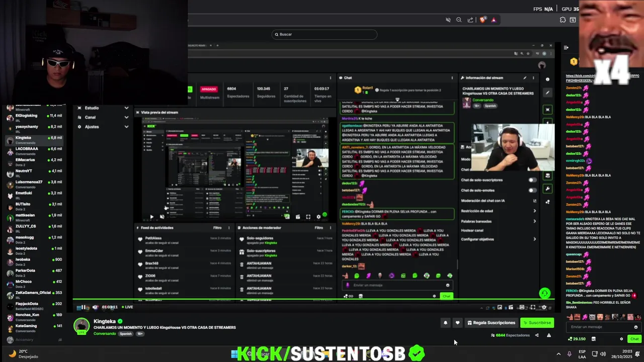The image size is (644, 362).
Task: Open the chat settings gear next to Chat button
Action: pyautogui.click(x=621, y=339)
